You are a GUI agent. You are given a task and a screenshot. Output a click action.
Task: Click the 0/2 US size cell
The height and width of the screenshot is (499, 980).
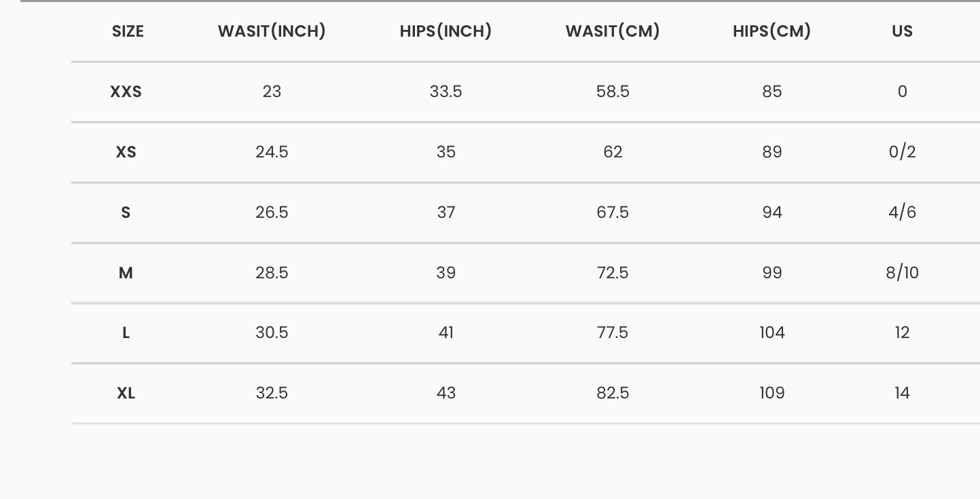(902, 152)
